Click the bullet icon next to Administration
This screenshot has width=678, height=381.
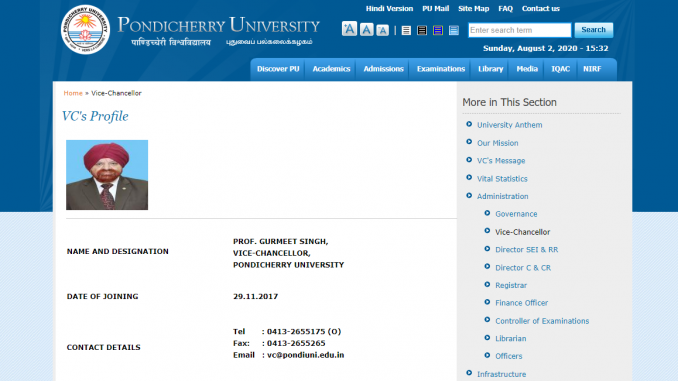pyautogui.click(x=469, y=195)
